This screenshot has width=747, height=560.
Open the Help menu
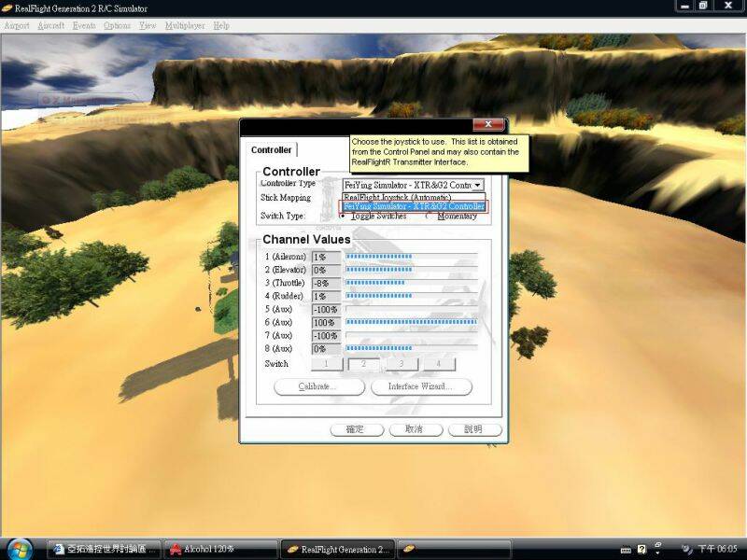pyautogui.click(x=221, y=26)
